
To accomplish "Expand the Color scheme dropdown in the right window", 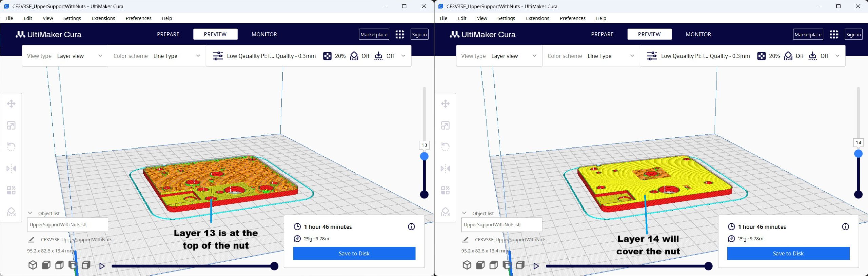I will tap(591, 56).
